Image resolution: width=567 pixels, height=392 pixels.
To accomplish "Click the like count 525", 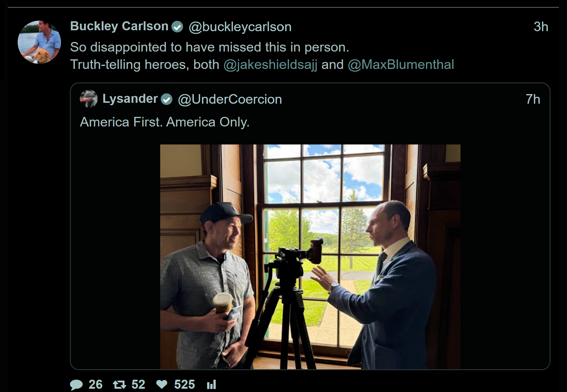I will coord(184,385).
